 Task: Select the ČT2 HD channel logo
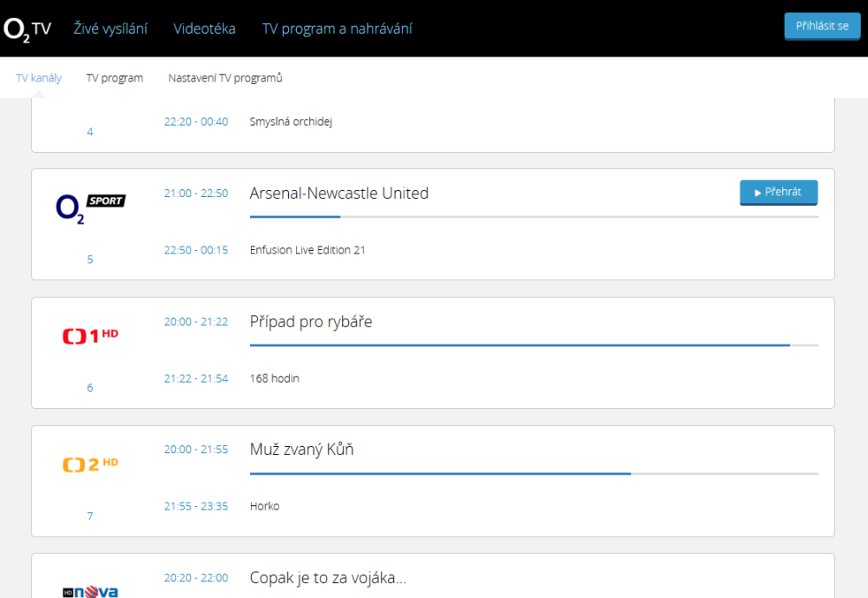(90, 463)
